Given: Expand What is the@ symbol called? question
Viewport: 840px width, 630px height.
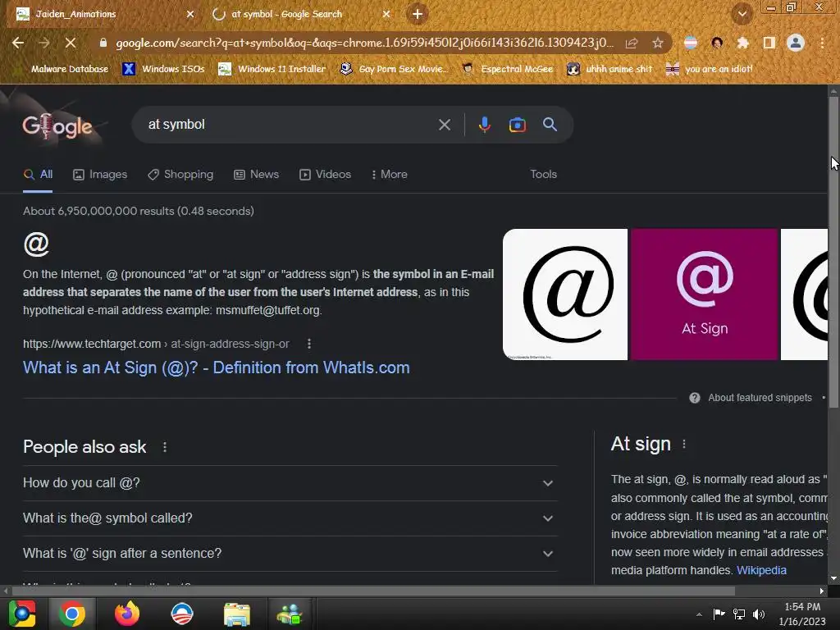Looking at the screenshot, I should (x=290, y=518).
